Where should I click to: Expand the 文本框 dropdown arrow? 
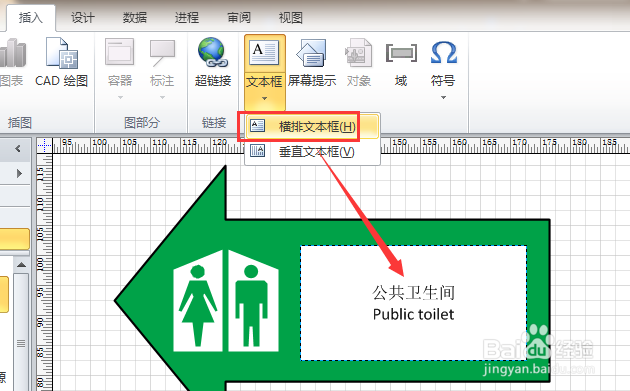click(264, 98)
